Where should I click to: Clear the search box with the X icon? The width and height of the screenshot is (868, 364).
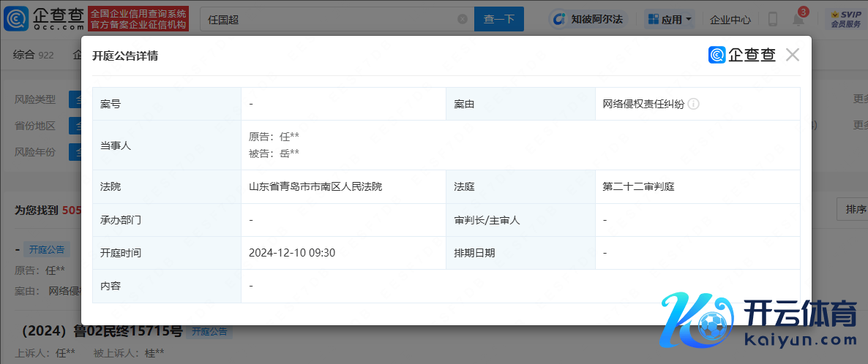coord(462,20)
